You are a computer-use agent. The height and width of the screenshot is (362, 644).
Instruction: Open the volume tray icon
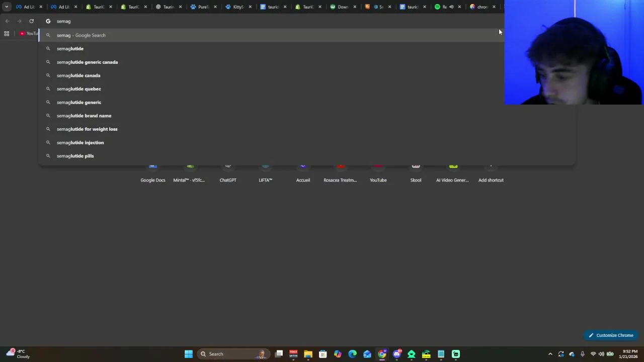(x=601, y=354)
